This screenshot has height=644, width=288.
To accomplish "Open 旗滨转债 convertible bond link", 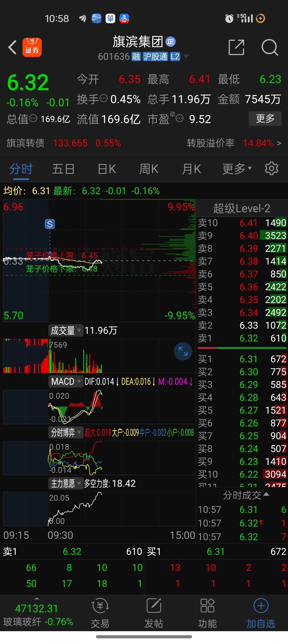I will coord(64,143).
